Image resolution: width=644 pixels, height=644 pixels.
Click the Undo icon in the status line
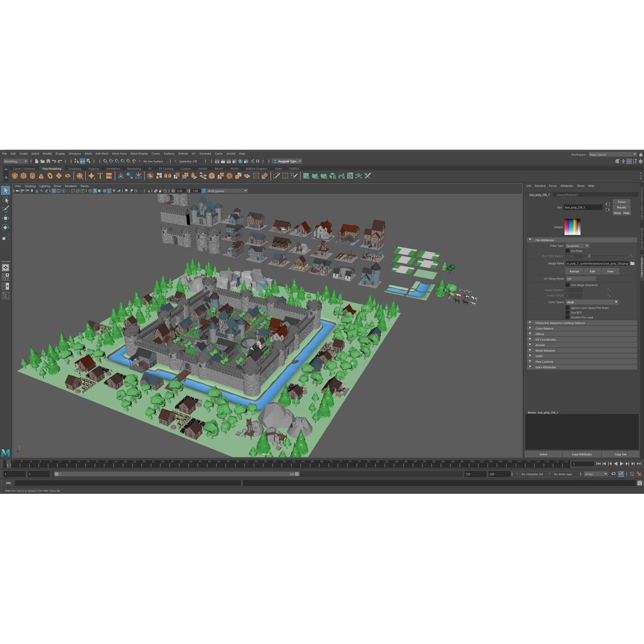coord(54,161)
